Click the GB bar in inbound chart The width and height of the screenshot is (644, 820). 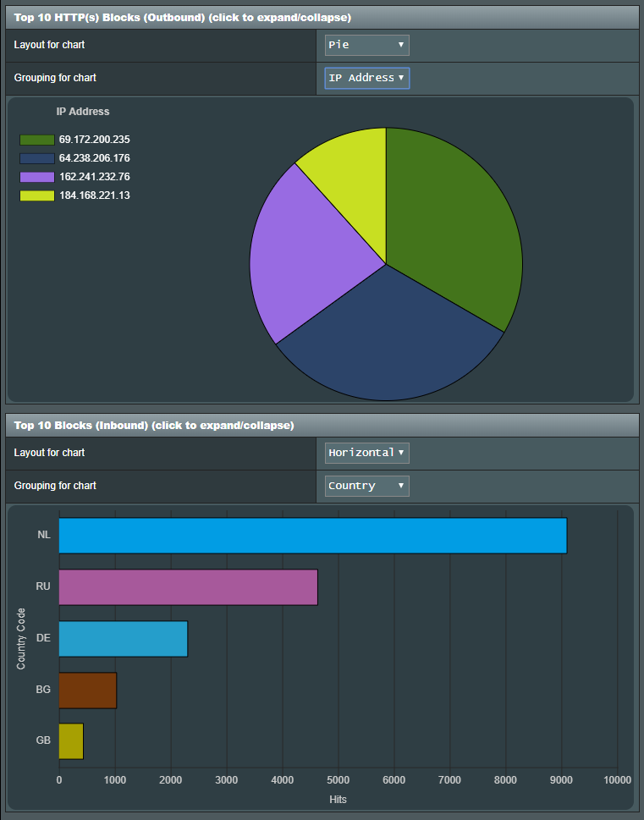(x=71, y=741)
